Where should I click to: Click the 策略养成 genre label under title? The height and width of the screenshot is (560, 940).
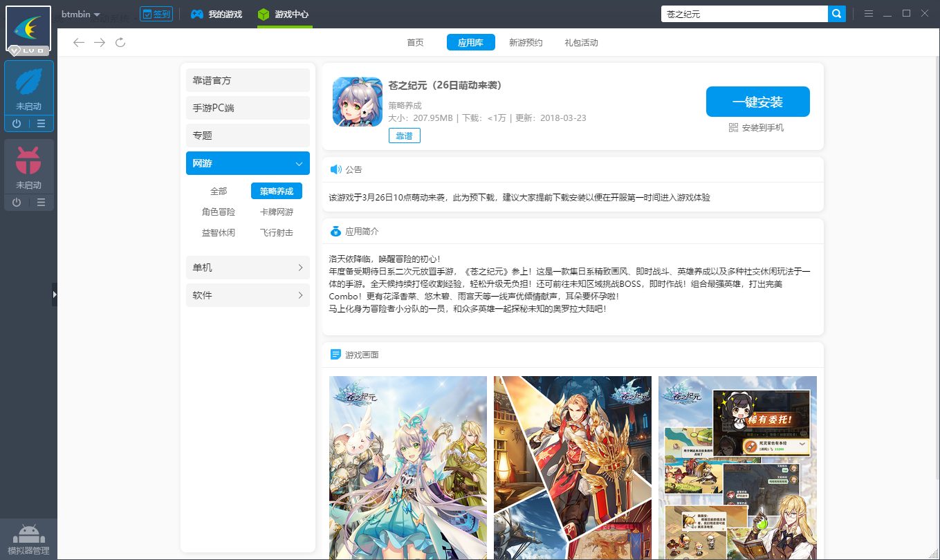point(405,106)
